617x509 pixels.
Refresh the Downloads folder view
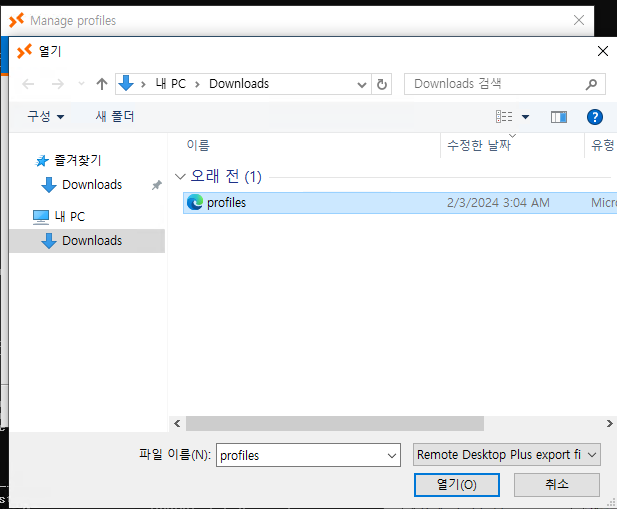pos(382,84)
